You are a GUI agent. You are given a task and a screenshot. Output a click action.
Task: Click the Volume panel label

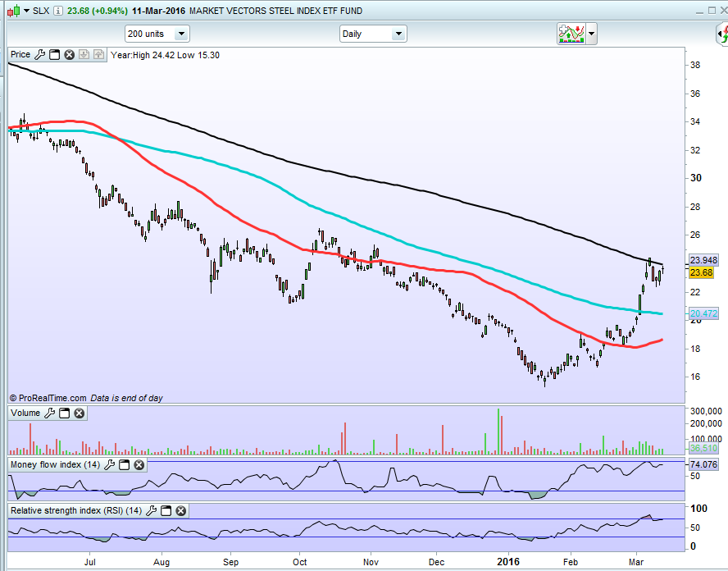pos(25,413)
